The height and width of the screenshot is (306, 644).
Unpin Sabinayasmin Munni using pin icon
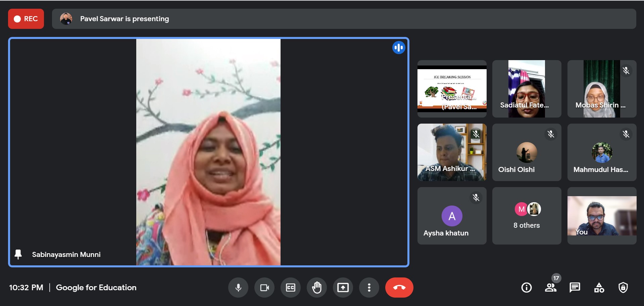point(18,254)
